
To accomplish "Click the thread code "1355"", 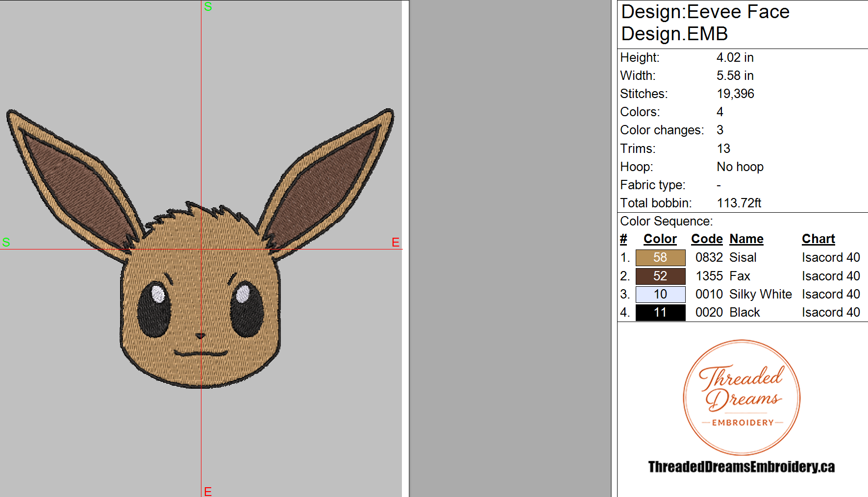I will pyautogui.click(x=709, y=276).
